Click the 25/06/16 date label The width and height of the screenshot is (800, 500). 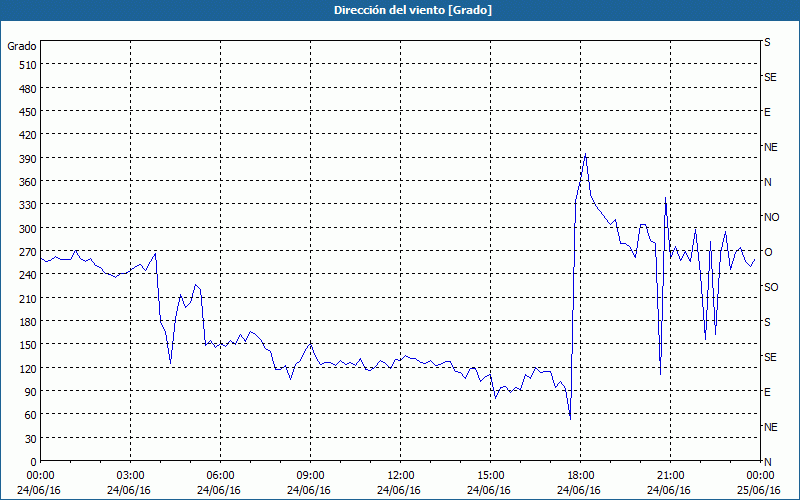[x=759, y=490]
